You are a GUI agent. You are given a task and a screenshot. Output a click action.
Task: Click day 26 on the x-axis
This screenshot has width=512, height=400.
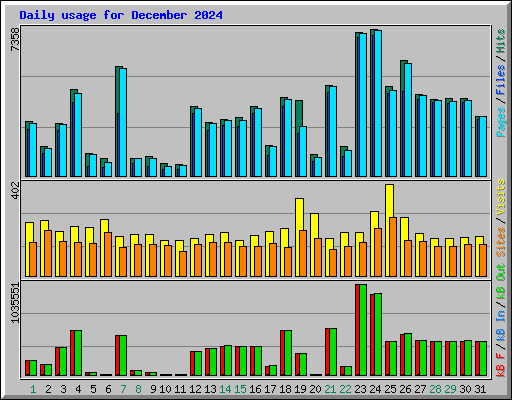click(x=405, y=389)
